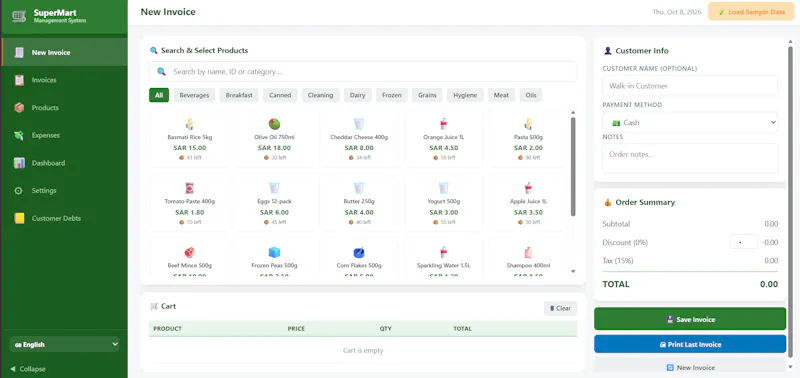Open Settings from the sidebar
This screenshot has height=378, width=800.
(64, 190)
